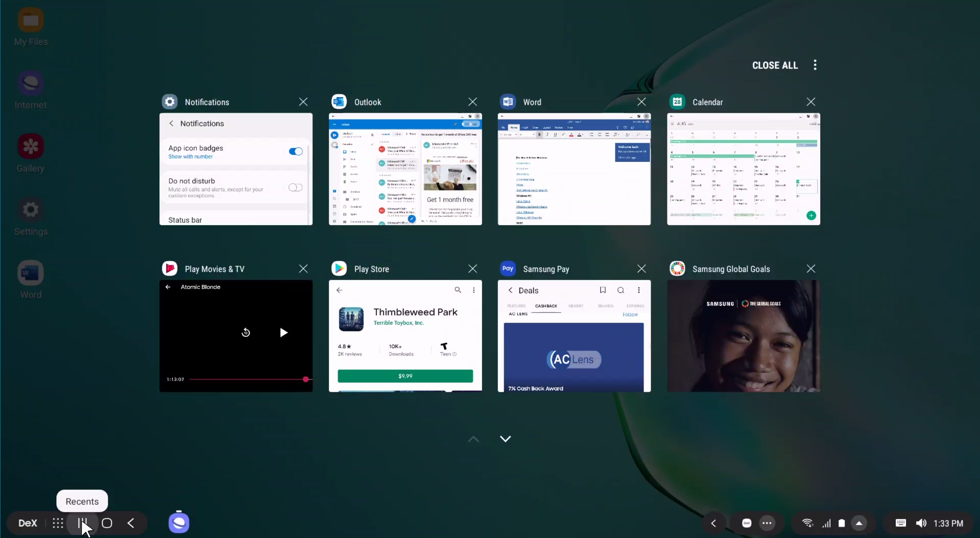Go back in Play Store card

[x=339, y=290]
